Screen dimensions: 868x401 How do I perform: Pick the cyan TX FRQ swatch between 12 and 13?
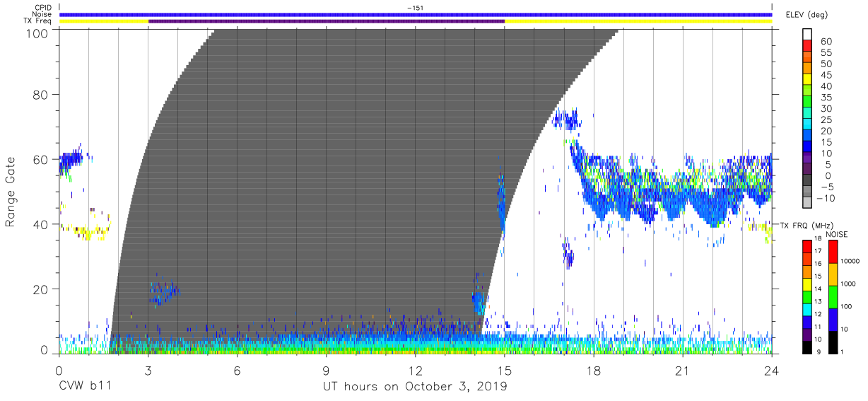(x=807, y=308)
